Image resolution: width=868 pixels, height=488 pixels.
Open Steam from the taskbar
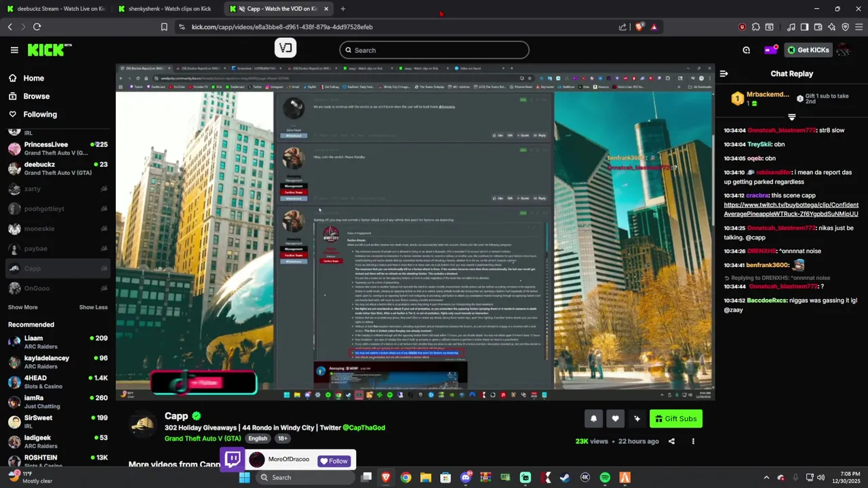[565, 477]
